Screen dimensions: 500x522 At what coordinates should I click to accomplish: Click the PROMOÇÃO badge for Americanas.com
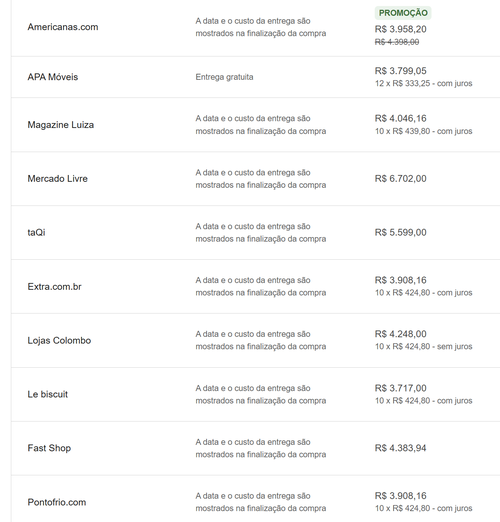point(403,13)
